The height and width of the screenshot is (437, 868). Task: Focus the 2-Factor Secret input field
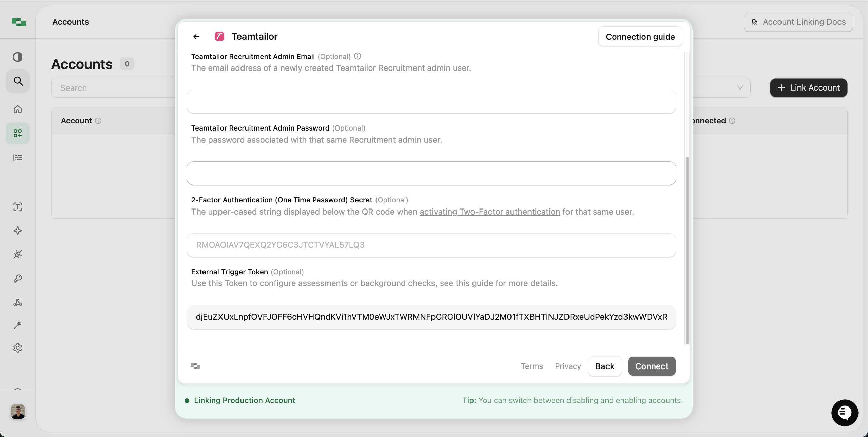point(431,245)
